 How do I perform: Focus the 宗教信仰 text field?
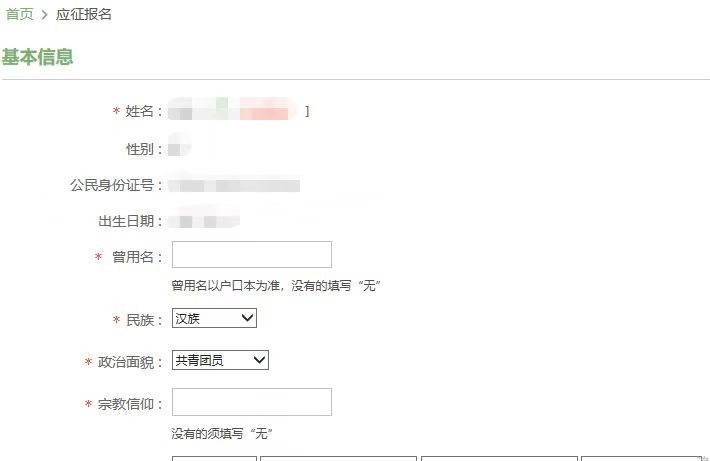pyautogui.click(x=252, y=402)
